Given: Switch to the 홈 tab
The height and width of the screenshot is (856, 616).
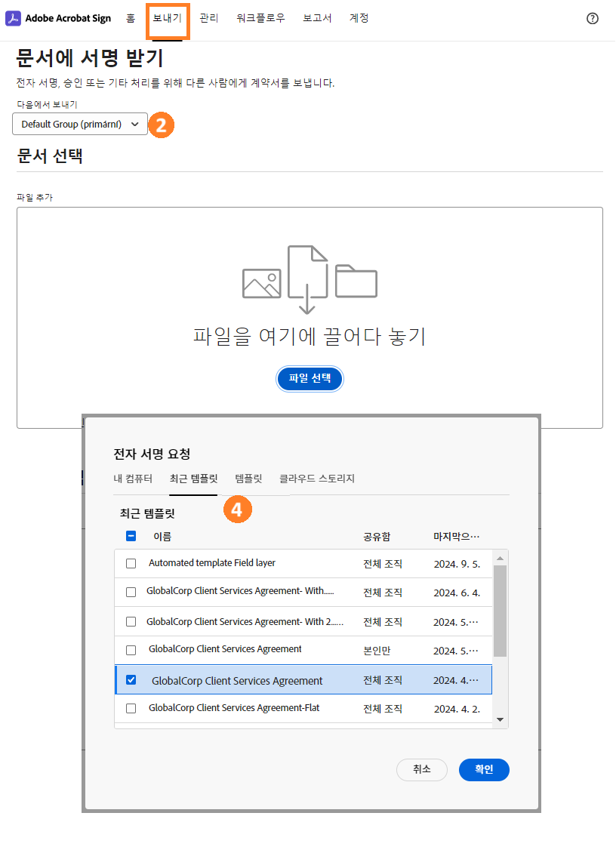Looking at the screenshot, I should pyautogui.click(x=129, y=17).
